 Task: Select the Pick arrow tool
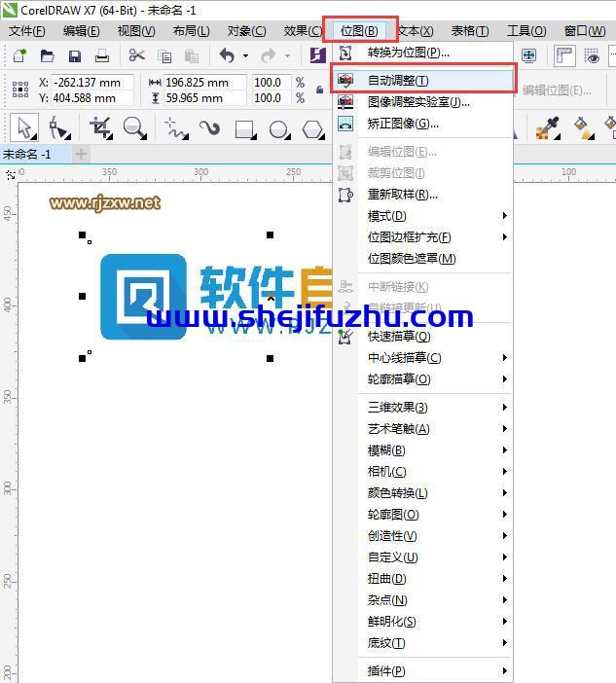pyautogui.click(x=24, y=128)
